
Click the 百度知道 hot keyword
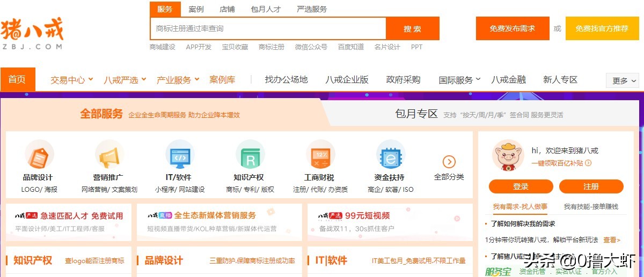pos(351,47)
